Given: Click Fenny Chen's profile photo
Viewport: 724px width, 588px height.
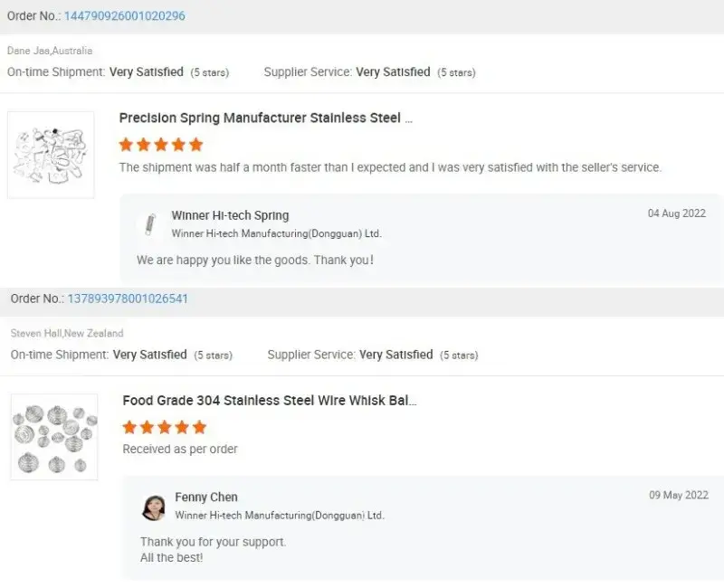Looking at the screenshot, I should [x=154, y=507].
